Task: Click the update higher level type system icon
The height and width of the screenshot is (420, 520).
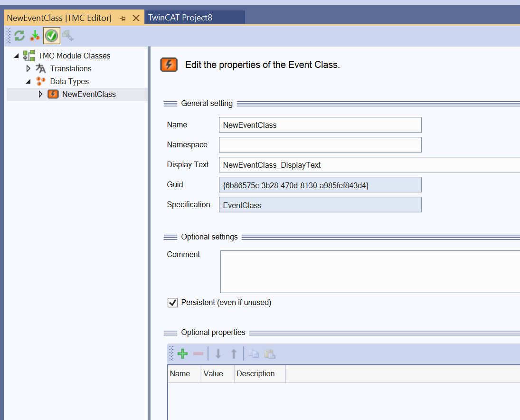Action: pyautogui.click(x=35, y=36)
